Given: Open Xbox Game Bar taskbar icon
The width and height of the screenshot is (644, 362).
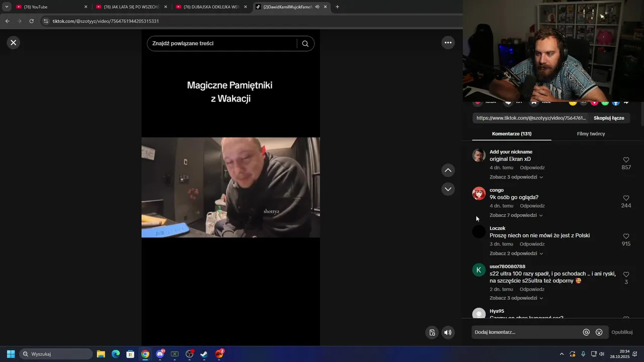Looking at the screenshot, I should click(175, 354).
